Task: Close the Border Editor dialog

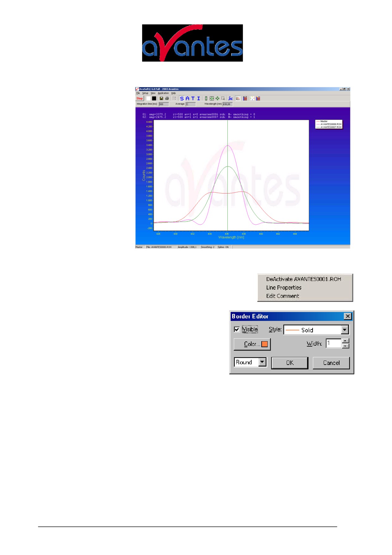Action: click(348, 316)
